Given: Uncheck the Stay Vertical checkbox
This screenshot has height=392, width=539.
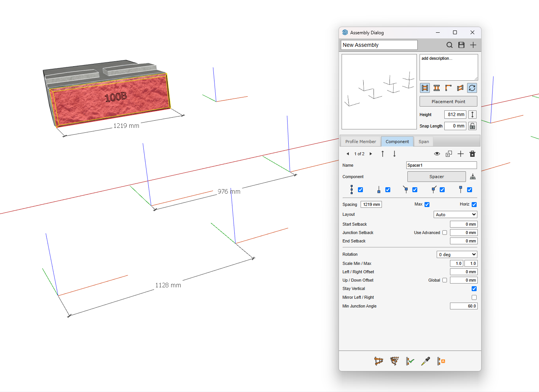Looking at the screenshot, I should [x=474, y=289].
